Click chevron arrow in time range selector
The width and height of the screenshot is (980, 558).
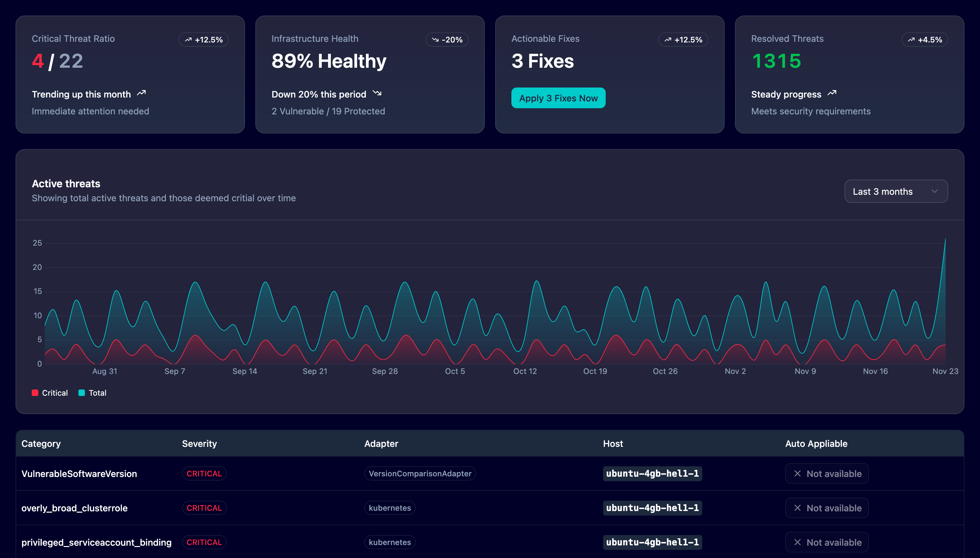[934, 191]
